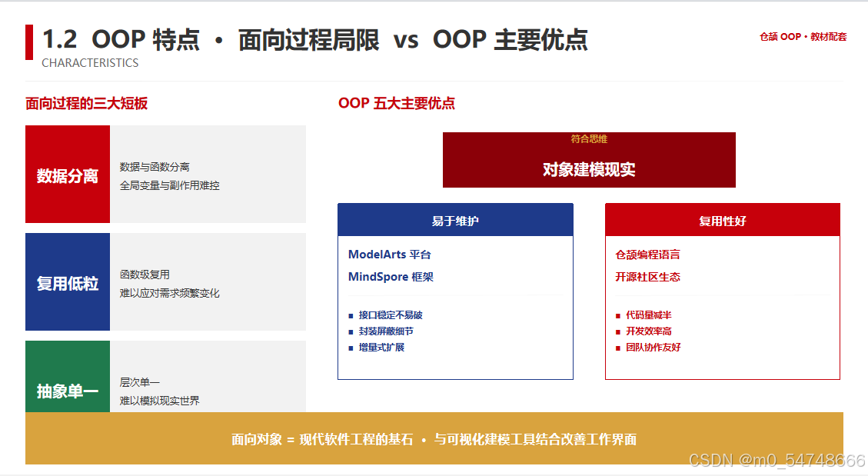Screen dimensions: 868x476
Task: Click the "与可视化建模工具结合改善工作界面" footer text
Action: (x=535, y=439)
